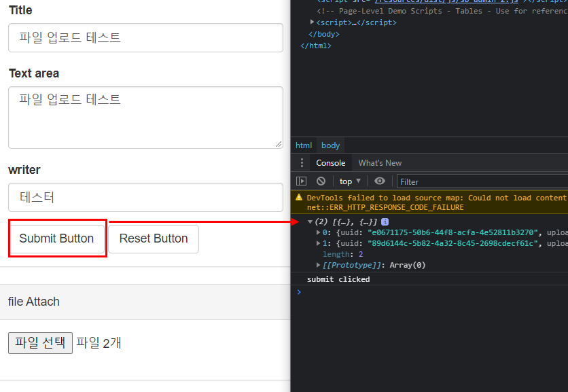Click the console prompt input line
Screen dimensions: 568x392
431,292
